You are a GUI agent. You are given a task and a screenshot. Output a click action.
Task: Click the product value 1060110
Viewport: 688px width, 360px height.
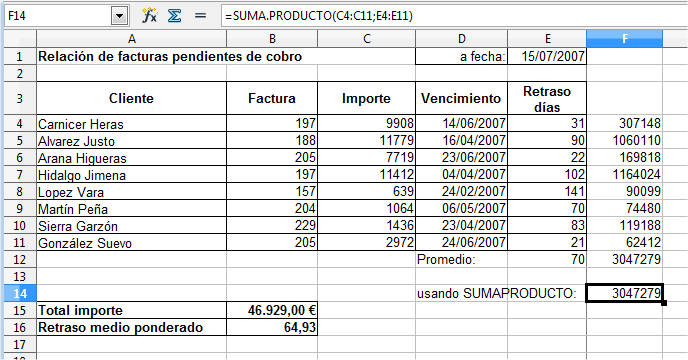coord(624,140)
